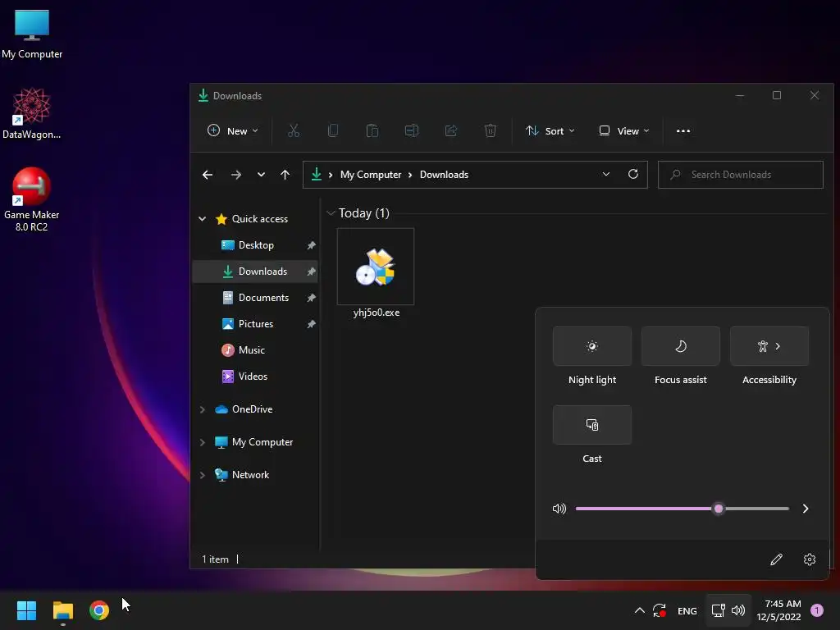
Task: Click ENG language indicator
Action: pos(687,610)
